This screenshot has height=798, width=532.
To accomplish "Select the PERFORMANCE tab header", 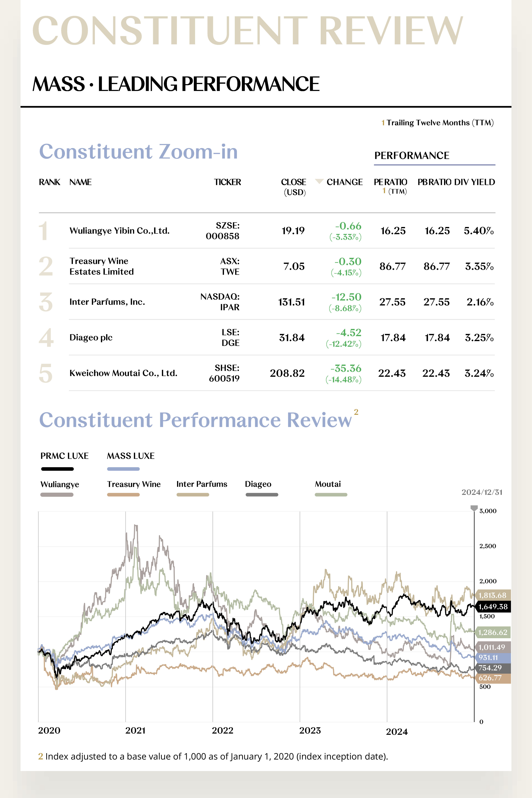I will pos(412,155).
